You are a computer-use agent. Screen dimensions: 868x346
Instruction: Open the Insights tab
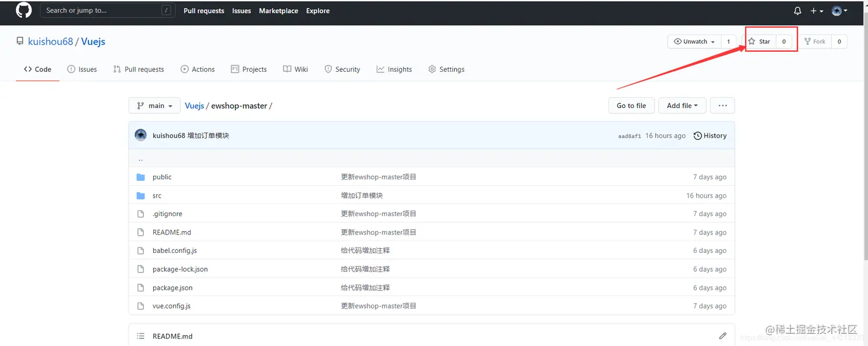point(394,69)
